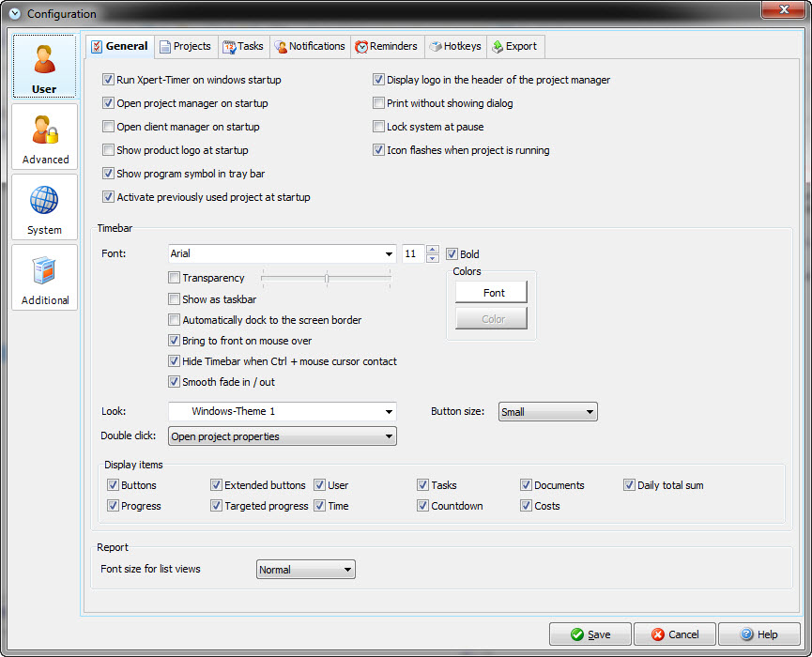Screen dimensions: 812x657
Task: Click the red X icon on Cancel
Action: [x=658, y=634]
